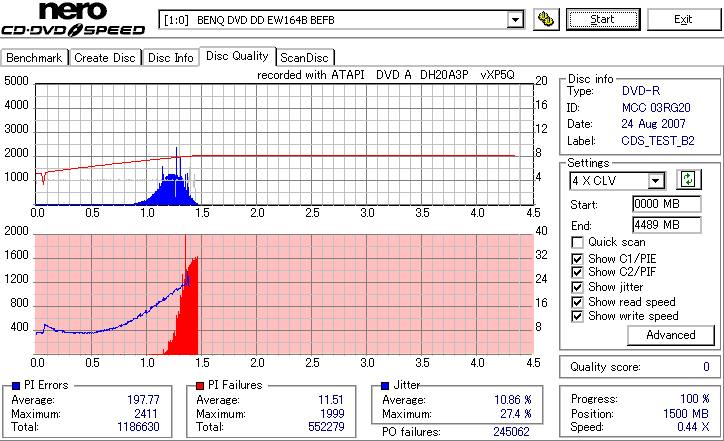Click the PI Failures average 11.51

[x=331, y=400]
